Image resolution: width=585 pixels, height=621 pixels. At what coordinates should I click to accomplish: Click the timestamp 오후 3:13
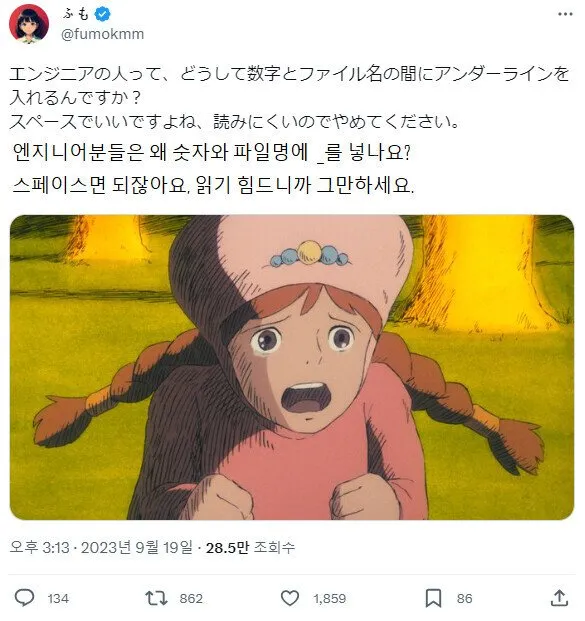click(x=40, y=548)
